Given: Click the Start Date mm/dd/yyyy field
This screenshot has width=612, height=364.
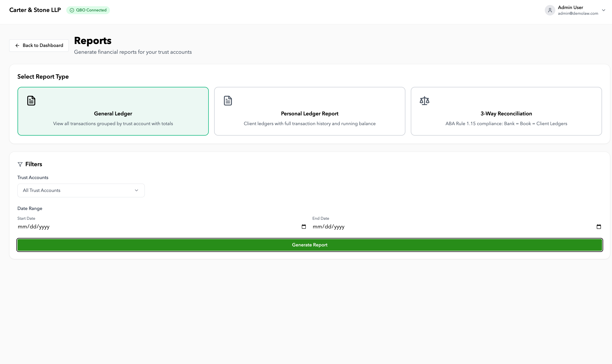Looking at the screenshot, I should click(x=162, y=227).
